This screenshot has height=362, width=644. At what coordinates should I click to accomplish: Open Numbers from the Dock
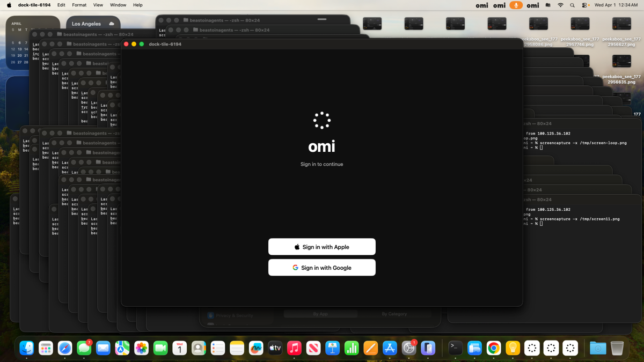click(x=352, y=348)
